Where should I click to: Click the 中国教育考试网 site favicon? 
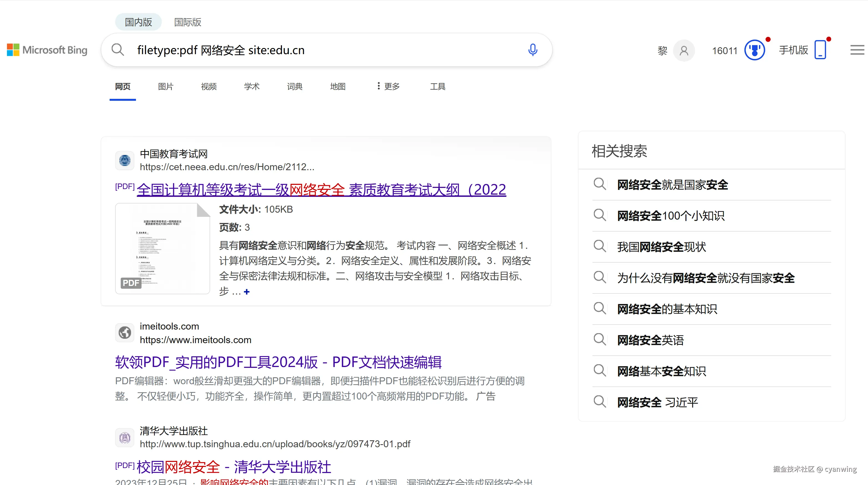pyautogui.click(x=125, y=160)
